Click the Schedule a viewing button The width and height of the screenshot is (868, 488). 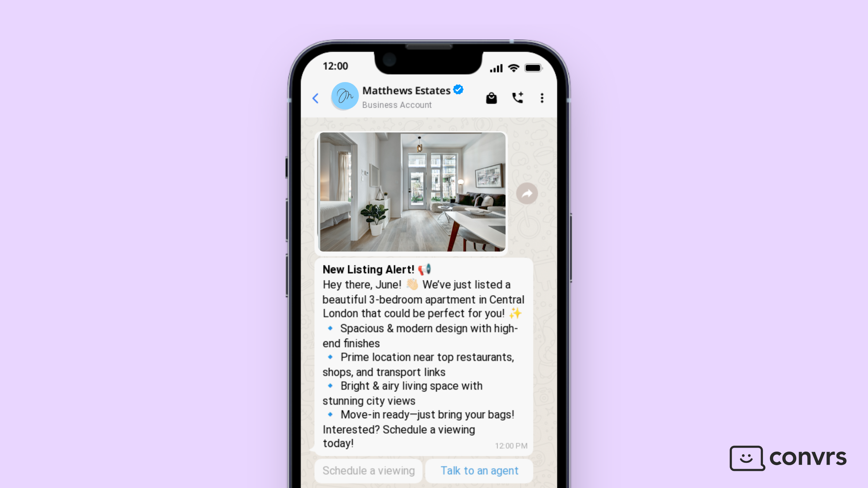tap(369, 470)
